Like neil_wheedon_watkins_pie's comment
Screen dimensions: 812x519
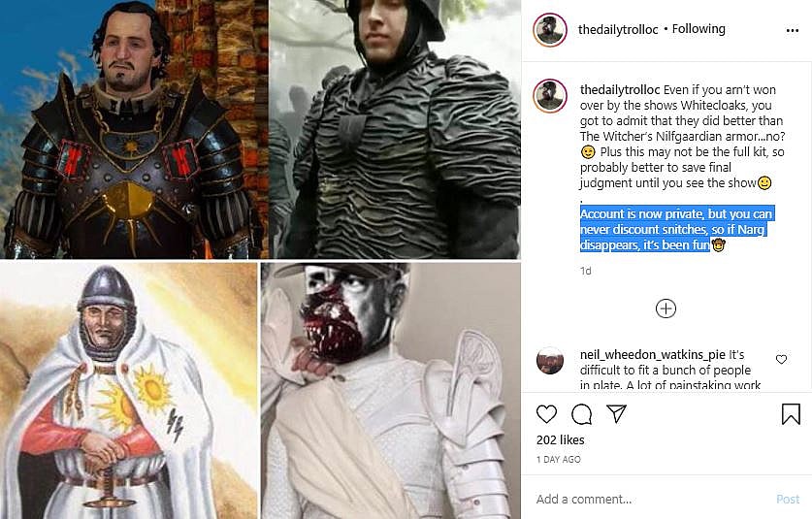[x=782, y=359]
